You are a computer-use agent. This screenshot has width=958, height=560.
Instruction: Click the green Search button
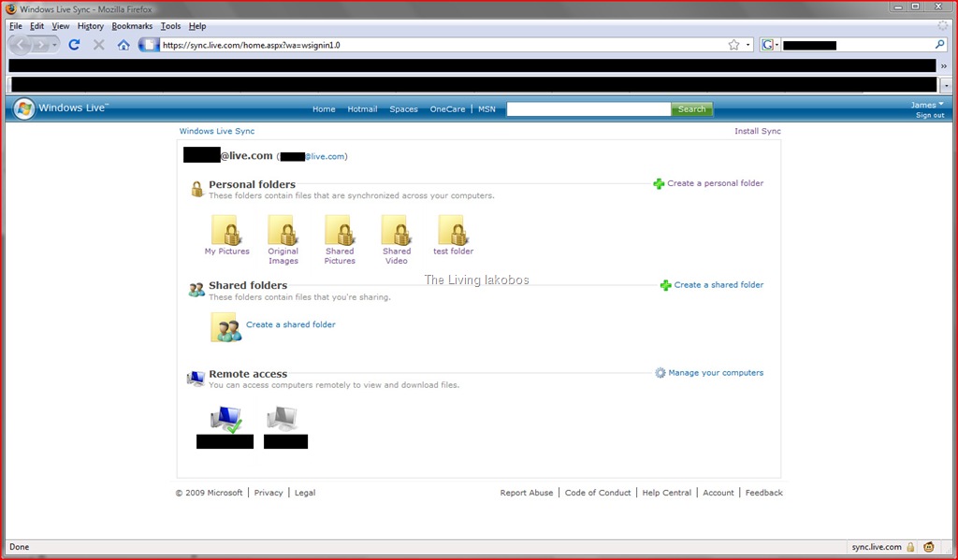click(x=691, y=109)
